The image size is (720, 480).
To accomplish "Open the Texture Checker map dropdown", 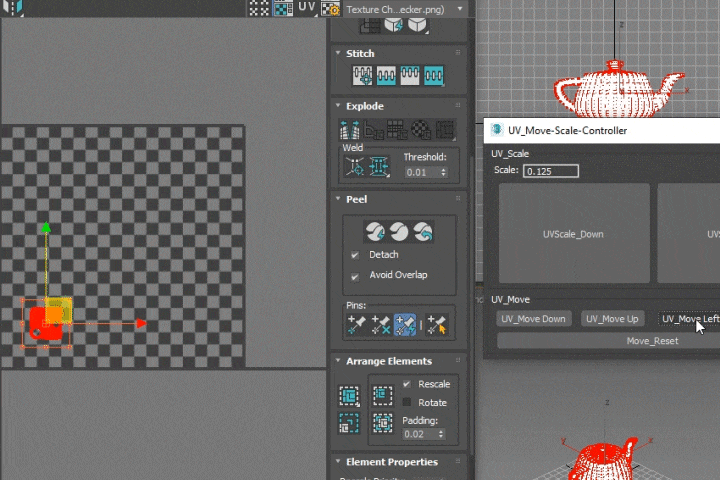I will point(405,9).
